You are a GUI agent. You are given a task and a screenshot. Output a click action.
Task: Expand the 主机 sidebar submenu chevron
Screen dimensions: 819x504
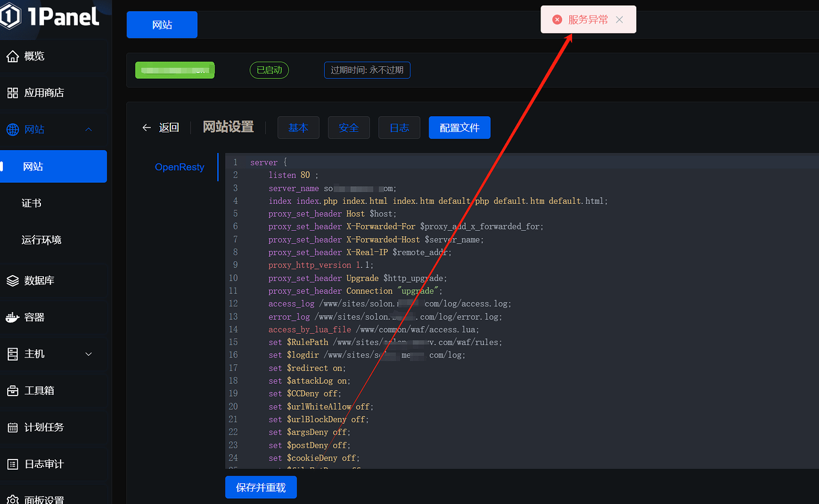point(89,354)
